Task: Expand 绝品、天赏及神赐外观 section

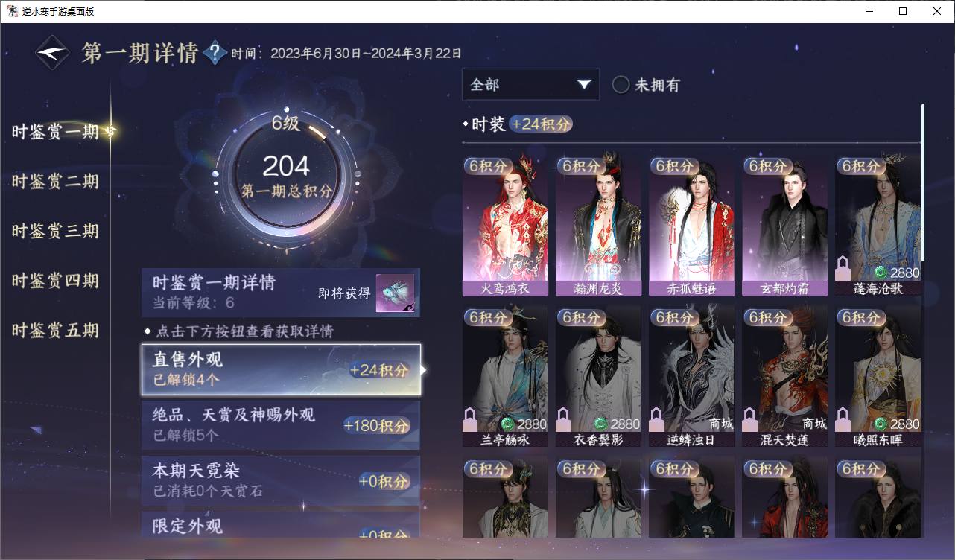Action: (281, 424)
